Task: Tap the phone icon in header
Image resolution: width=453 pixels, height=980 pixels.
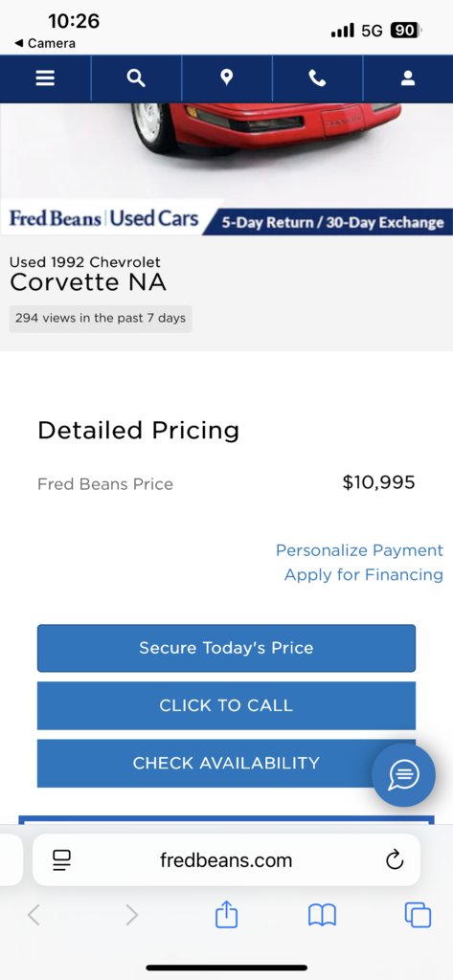Action: coord(317,78)
